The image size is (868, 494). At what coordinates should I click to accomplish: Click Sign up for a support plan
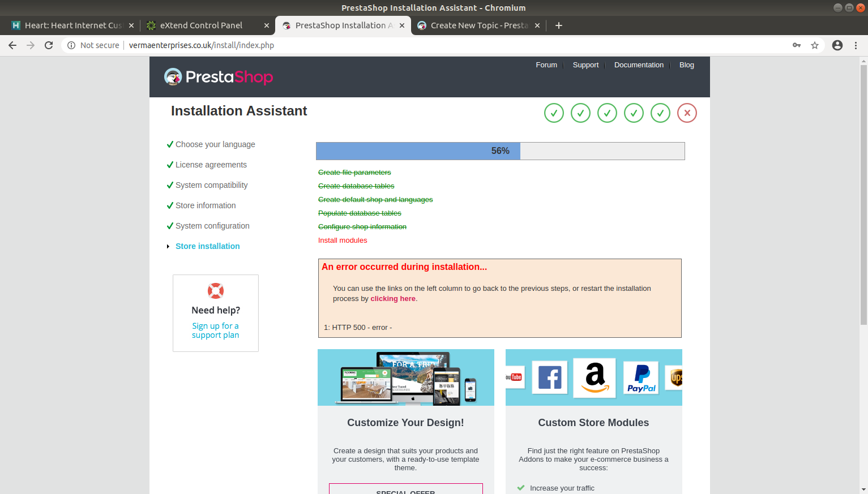pyautogui.click(x=215, y=330)
